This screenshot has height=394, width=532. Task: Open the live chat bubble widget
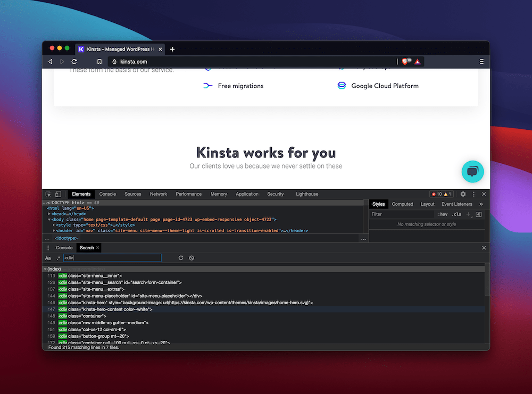(x=472, y=171)
